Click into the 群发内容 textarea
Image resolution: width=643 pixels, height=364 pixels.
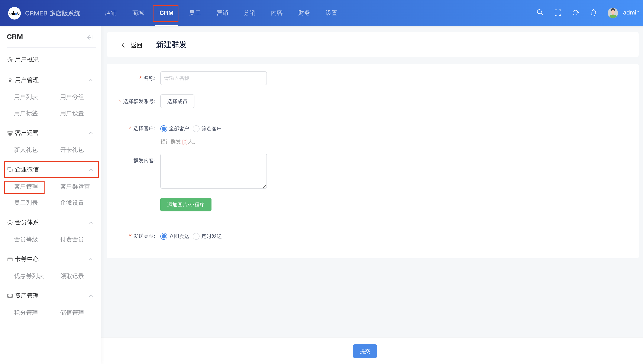coord(213,171)
